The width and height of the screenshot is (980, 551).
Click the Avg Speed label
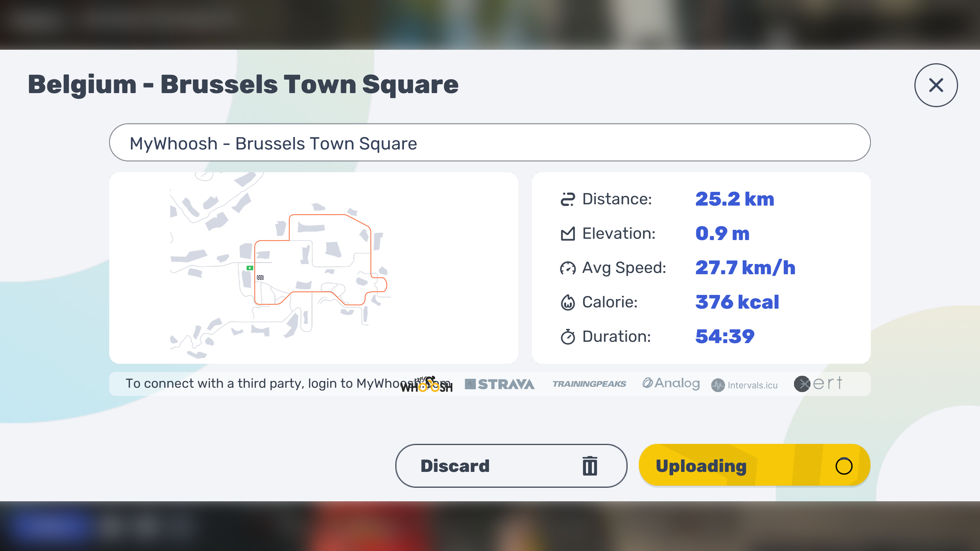tap(624, 268)
